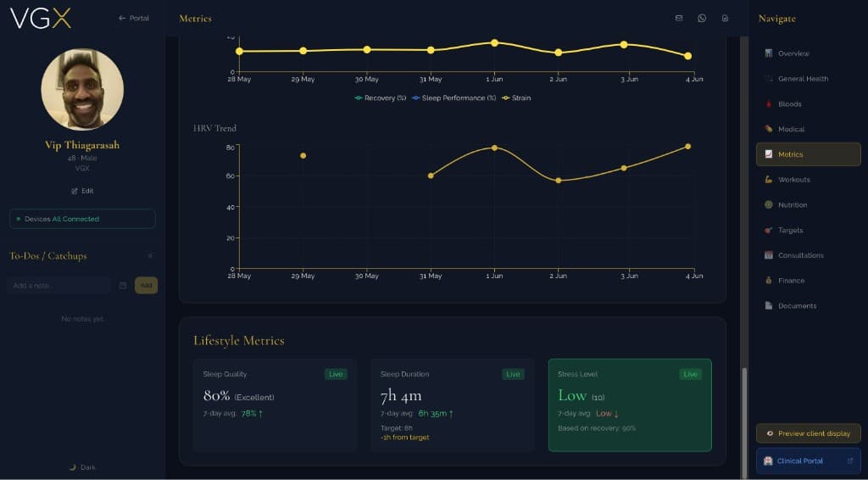Click the Add note button
The height and width of the screenshot is (480, 868).
146,286
